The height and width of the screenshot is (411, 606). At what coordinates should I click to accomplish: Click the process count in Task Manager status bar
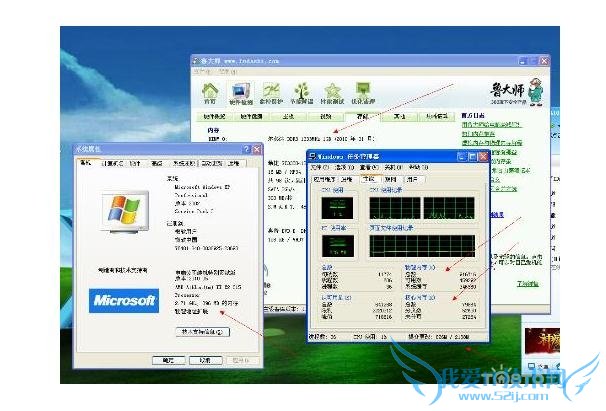(322, 337)
